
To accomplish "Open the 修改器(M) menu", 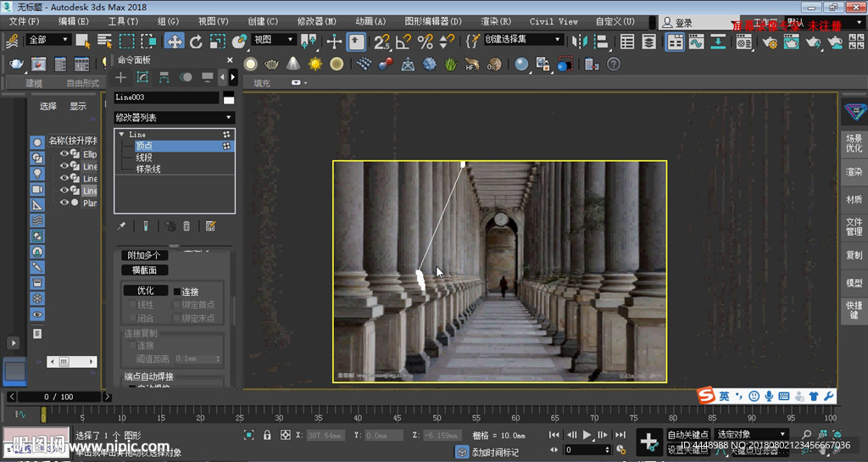I will (x=317, y=21).
